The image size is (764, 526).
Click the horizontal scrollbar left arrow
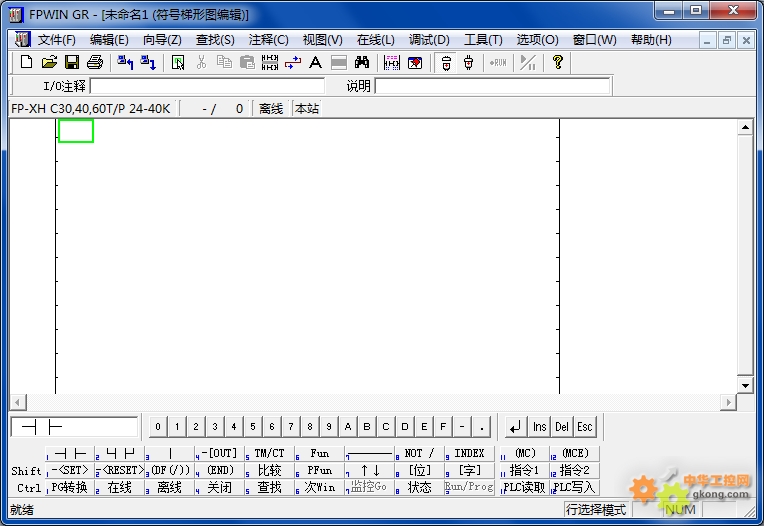pos(18,402)
